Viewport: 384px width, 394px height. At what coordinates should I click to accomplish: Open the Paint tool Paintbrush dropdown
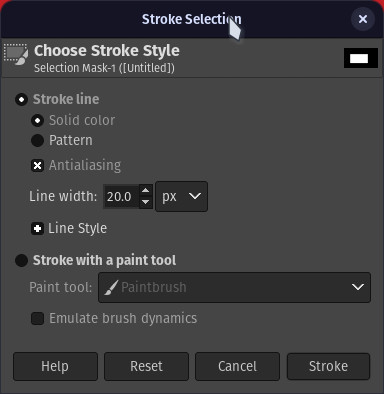[234, 287]
